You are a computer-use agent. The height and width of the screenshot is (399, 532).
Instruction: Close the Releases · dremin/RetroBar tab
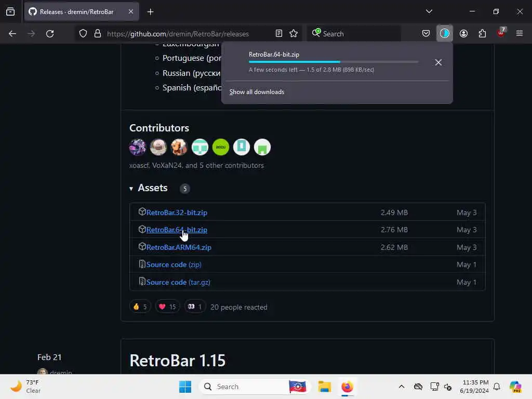click(x=131, y=12)
